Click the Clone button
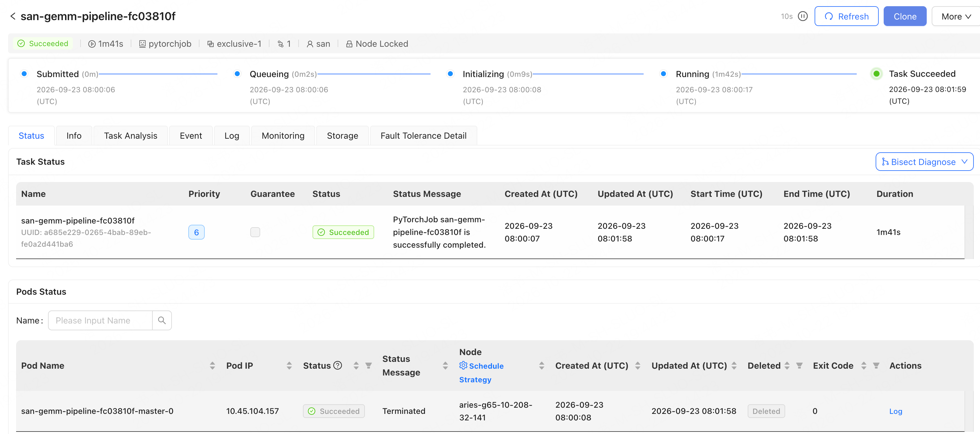980x434 pixels. coord(905,16)
